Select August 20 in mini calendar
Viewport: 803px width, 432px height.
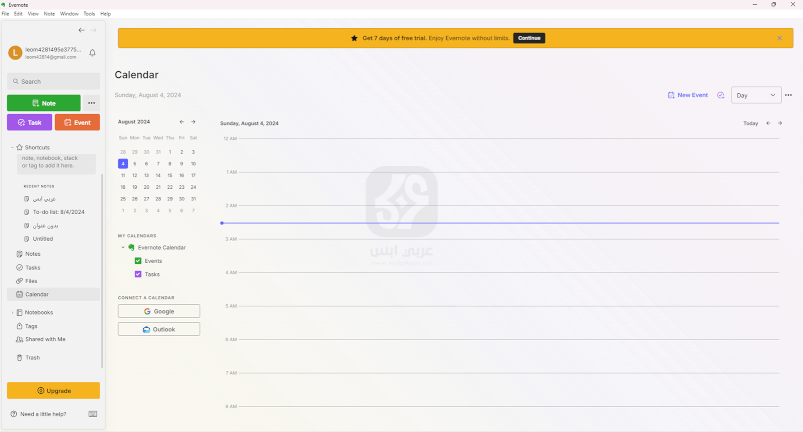pos(146,187)
